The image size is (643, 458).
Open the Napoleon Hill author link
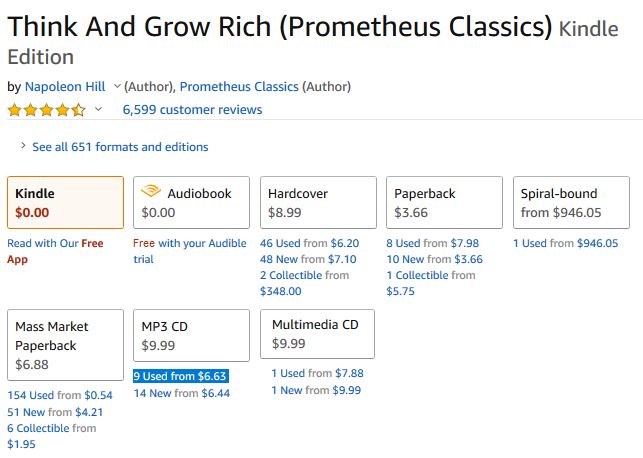[65, 87]
